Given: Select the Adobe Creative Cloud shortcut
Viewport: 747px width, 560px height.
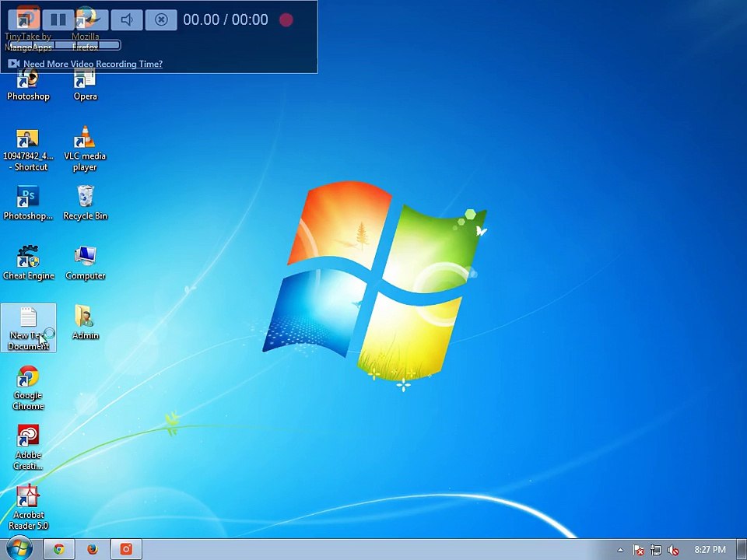Looking at the screenshot, I should (28, 448).
